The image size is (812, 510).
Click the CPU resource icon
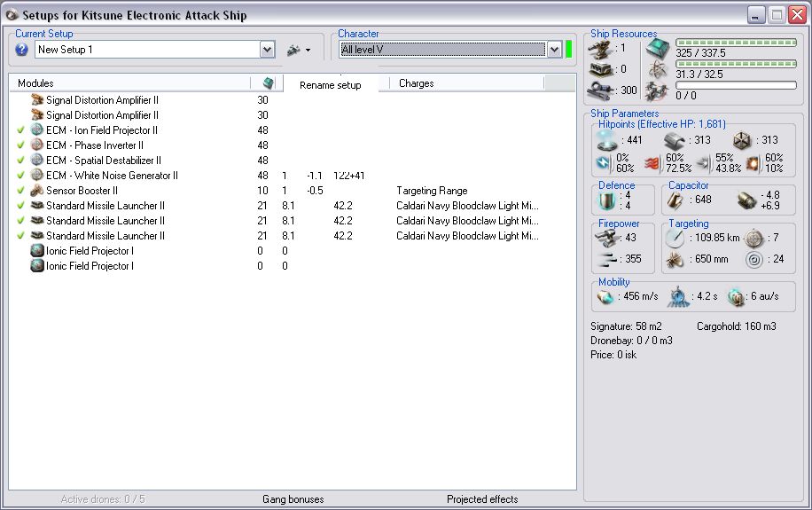coord(658,48)
